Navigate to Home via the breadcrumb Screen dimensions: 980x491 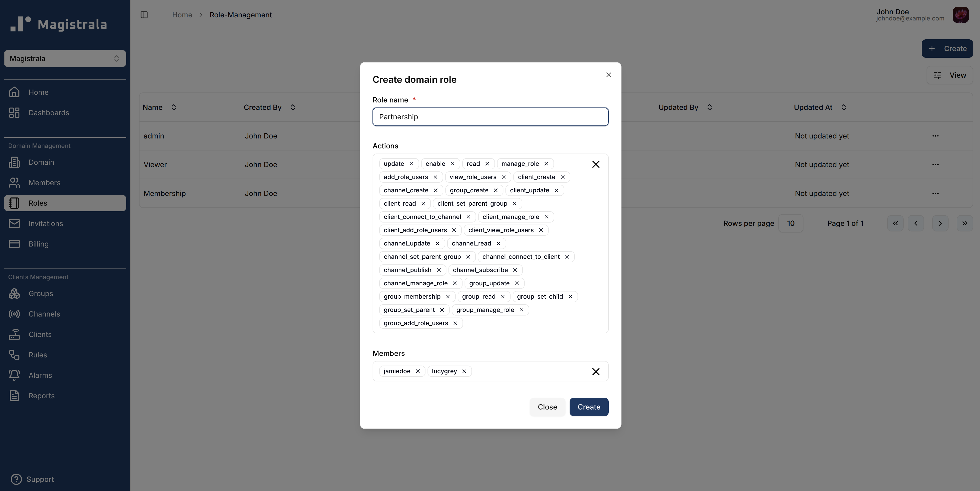point(182,15)
